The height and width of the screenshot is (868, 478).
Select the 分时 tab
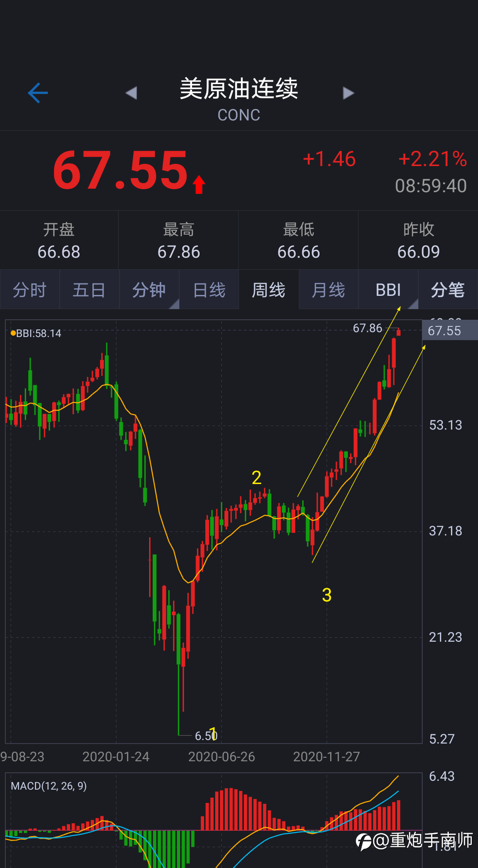click(x=30, y=290)
